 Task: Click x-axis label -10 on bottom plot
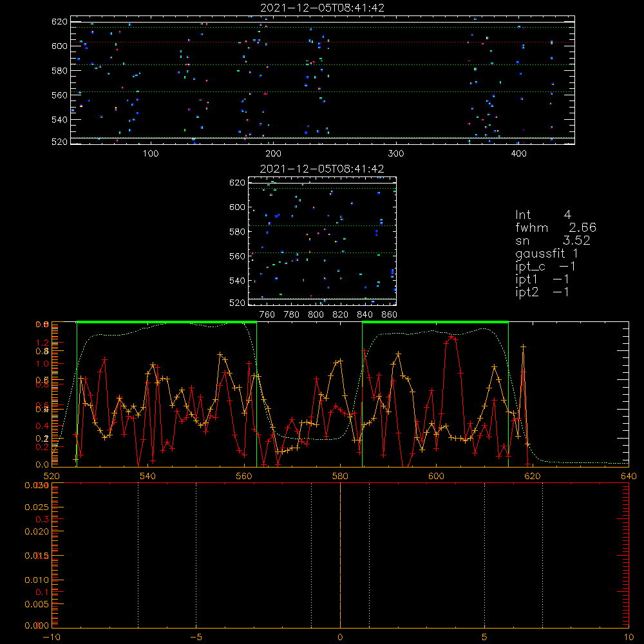point(52,638)
